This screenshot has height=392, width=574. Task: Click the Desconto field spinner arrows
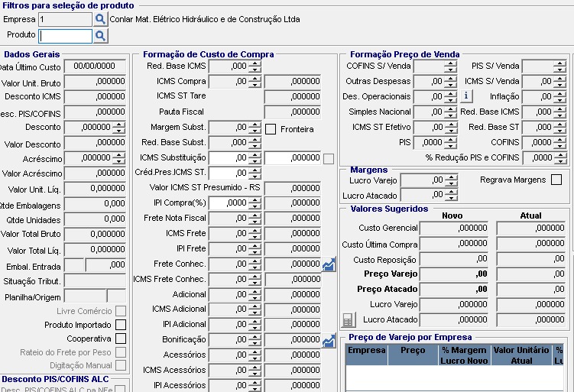[x=118, y=128]
